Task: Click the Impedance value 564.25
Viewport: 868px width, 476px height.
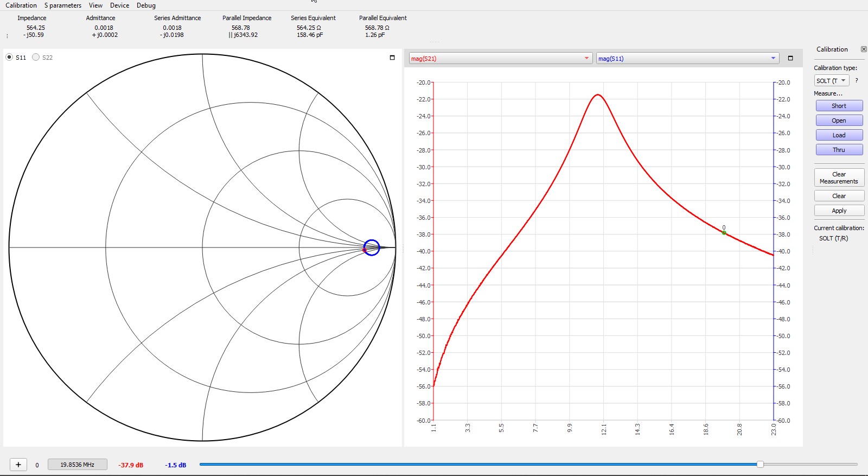Action: tap(36, 28)
